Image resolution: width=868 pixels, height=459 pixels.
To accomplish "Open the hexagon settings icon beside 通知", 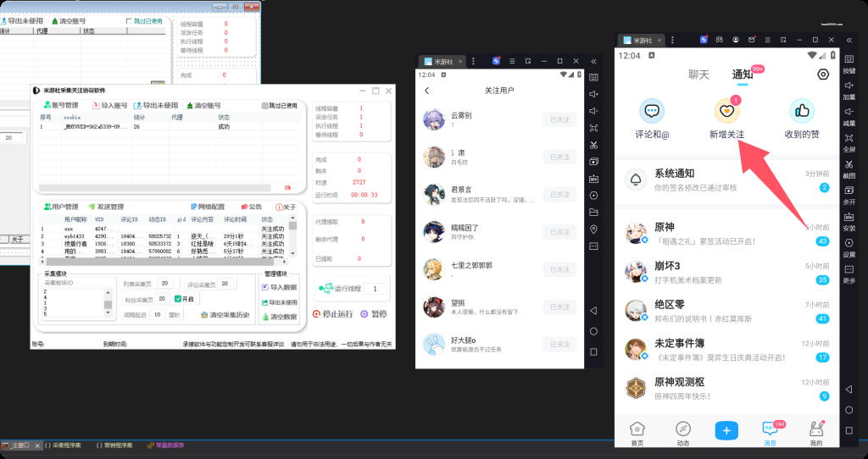I will tap(822, 75).
